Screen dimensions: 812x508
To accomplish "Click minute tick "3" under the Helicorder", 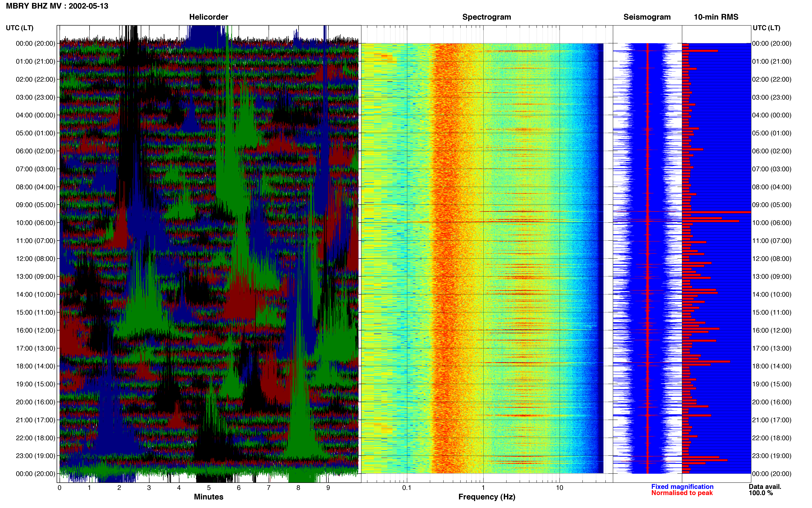I will tap(149, 488).
